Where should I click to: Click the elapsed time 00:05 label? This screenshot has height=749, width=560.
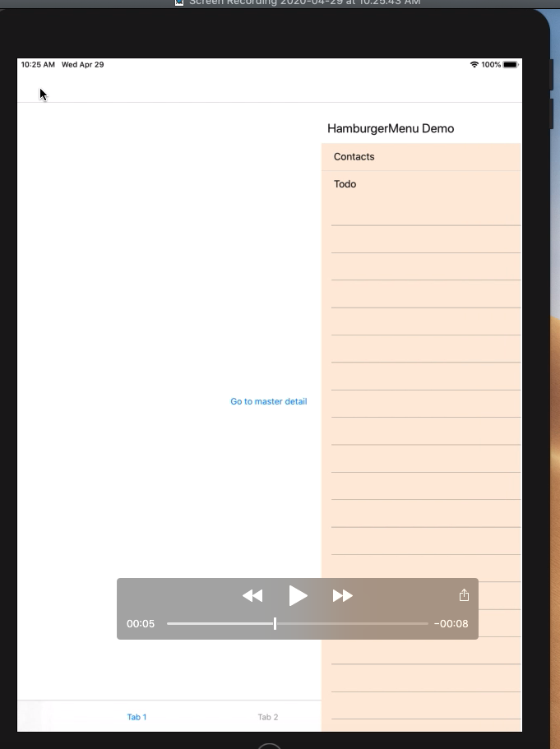click(x=141, y=624)
